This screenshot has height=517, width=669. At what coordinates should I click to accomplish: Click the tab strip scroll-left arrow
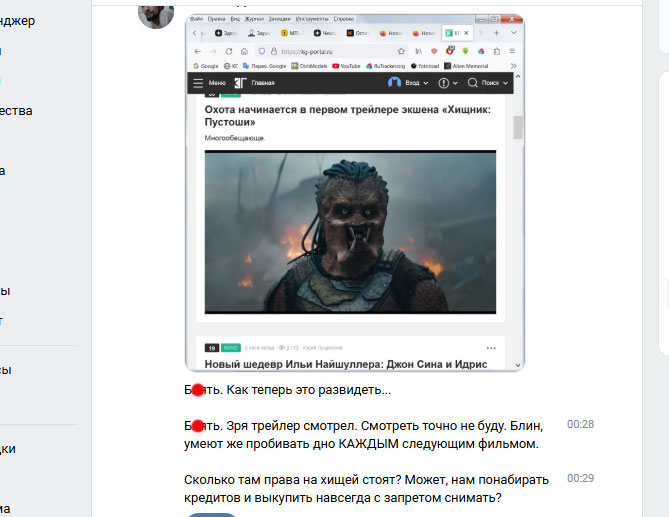(x=195, y=33)
